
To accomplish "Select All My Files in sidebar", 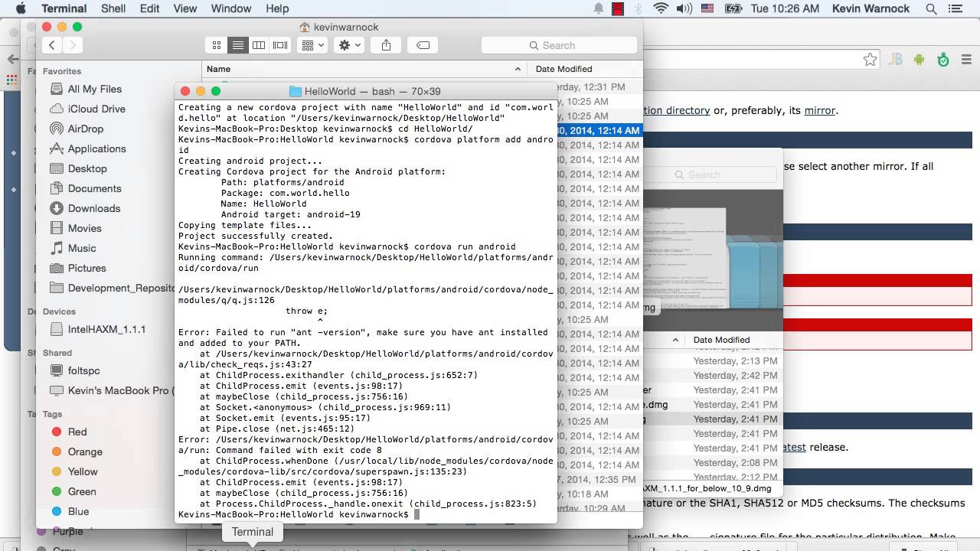I will pos(94,89).
